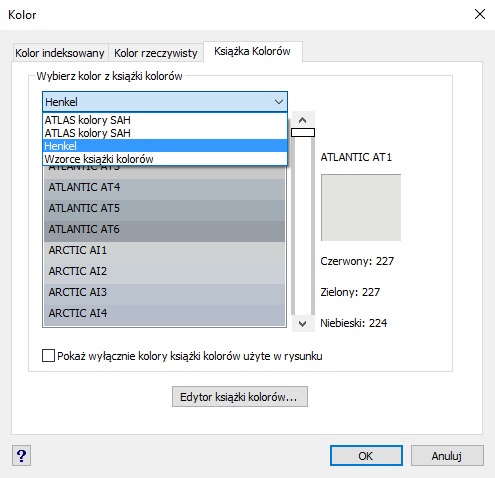Choose the first ATLAS kolory SAH entry
495x478 pixels.
165,120
